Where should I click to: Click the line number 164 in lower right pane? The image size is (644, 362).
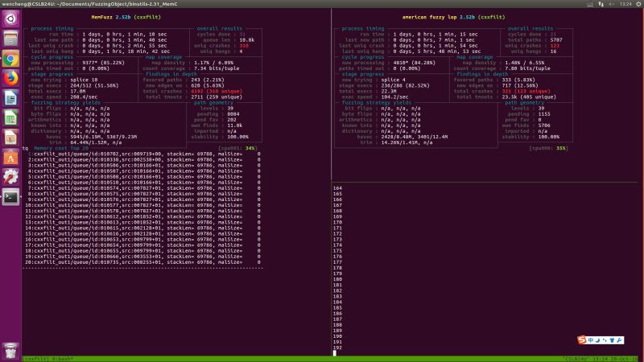click(x=337, y=188)
